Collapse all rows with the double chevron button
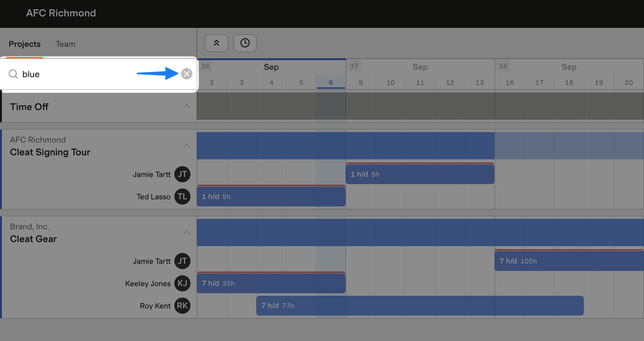The image size is (644, 341). 217,43
